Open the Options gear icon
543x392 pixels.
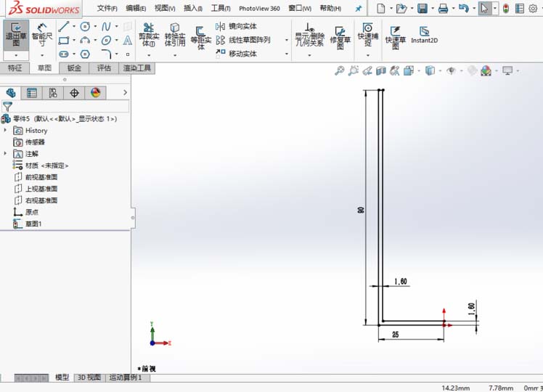pos(533,8)
